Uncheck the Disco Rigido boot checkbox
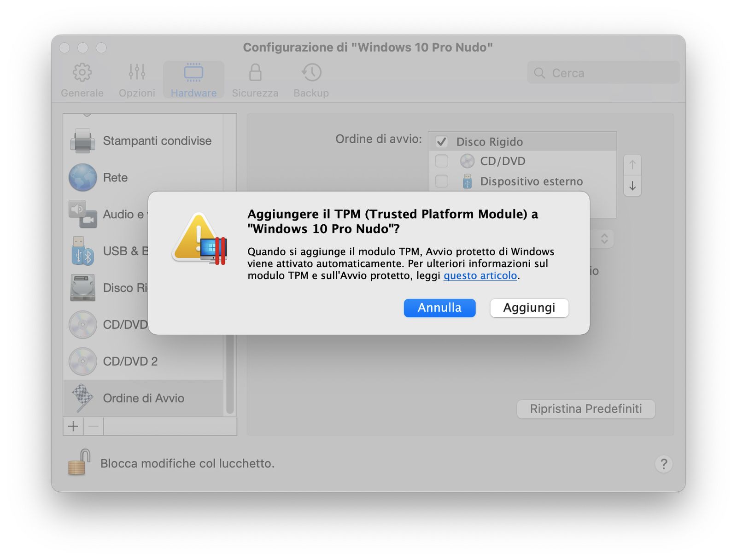737x560 pixels. click(x=442, y=142)
